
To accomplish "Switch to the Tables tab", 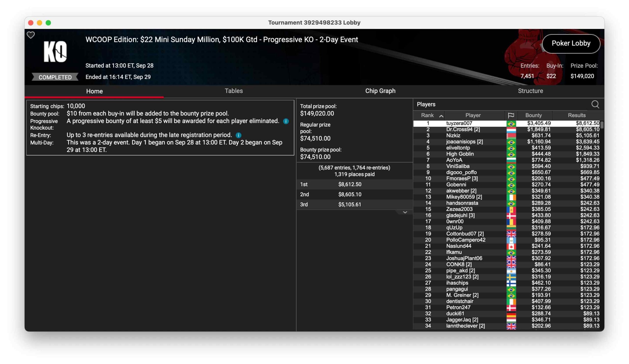I will (x=234, y=91).
